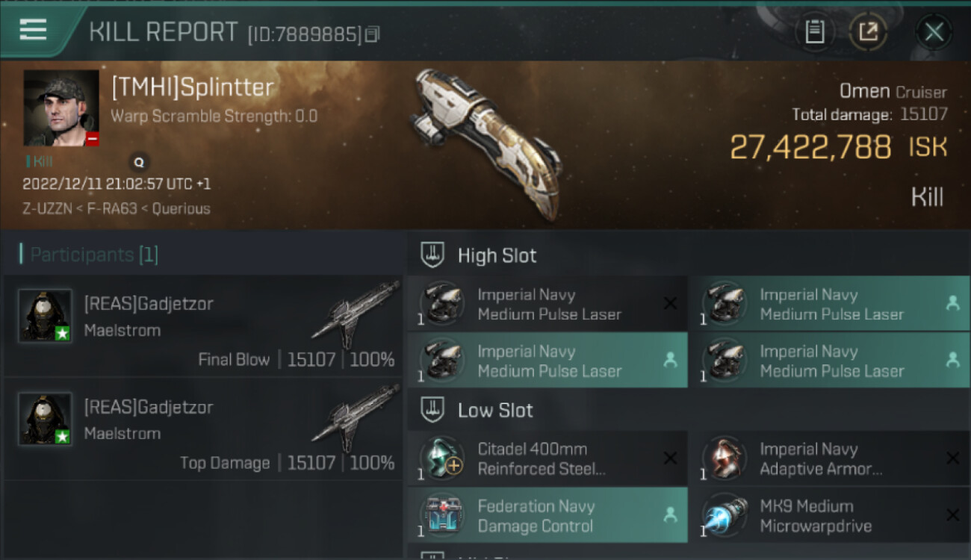Select the Participants [1] tab
Image resolution: width=971 pixels, height=560 pixels.
point(89,255)
